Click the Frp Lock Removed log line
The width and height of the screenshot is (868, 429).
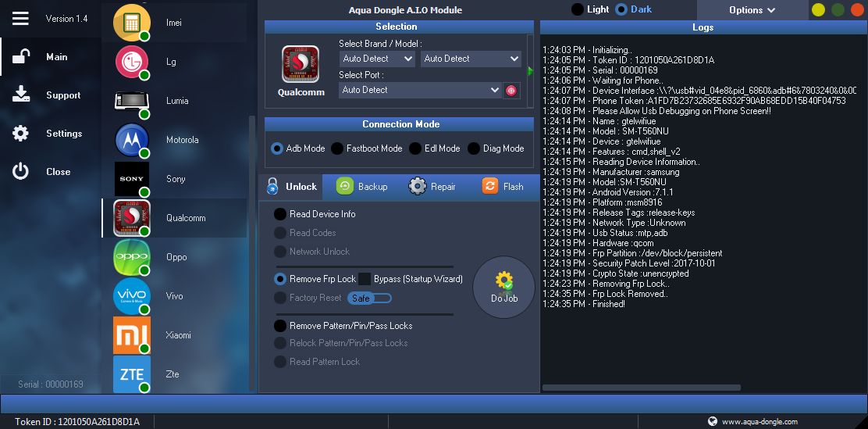pyautogui.click(x=605, y=294)
